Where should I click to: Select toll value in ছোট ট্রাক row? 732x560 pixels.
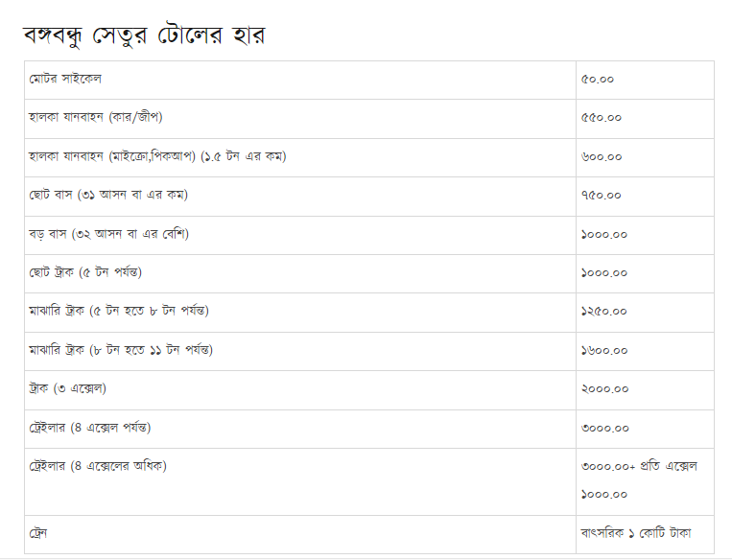pos(604,272)
